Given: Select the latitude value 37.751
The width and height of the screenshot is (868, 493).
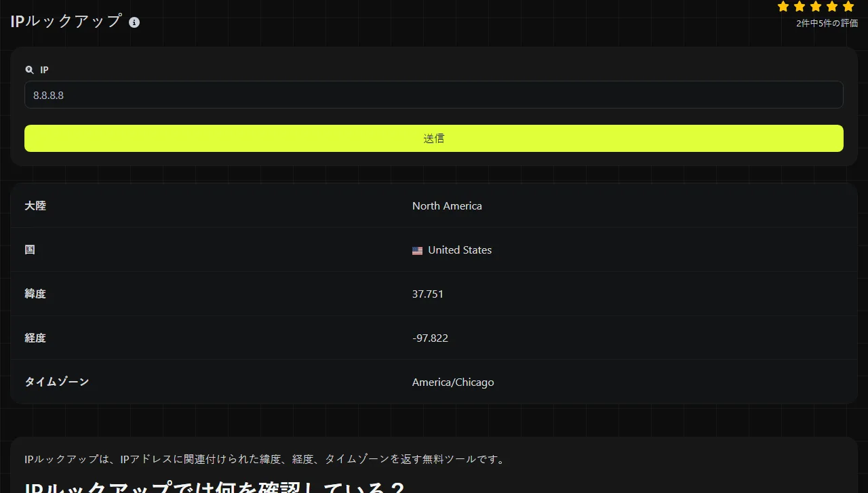Looking at the screenshot, I should point(428,294).
